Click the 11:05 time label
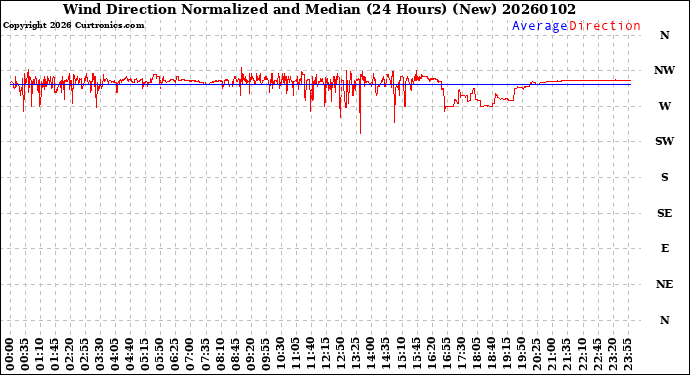This screenshot has height=375, width=690. (x=295, y=354)
